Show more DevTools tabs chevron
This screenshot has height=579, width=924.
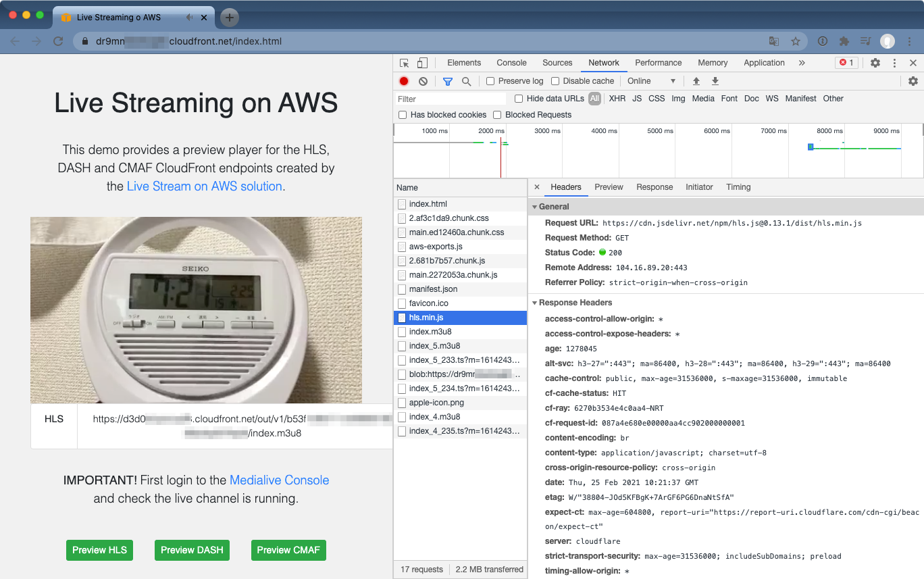pyautogui.click(x=802, y=63)
